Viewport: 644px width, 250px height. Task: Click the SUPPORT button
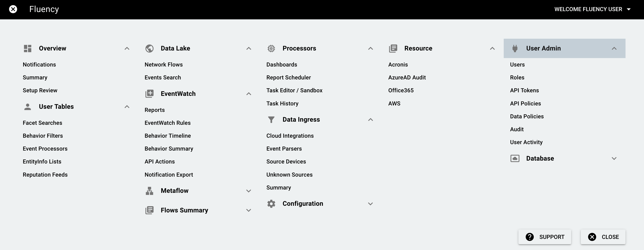545,237
